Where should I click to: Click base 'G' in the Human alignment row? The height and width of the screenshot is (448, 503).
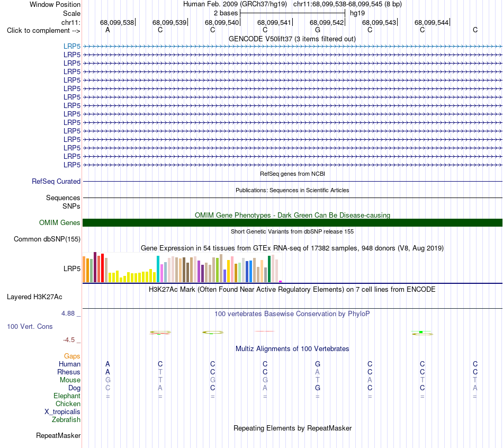(318, 364)
